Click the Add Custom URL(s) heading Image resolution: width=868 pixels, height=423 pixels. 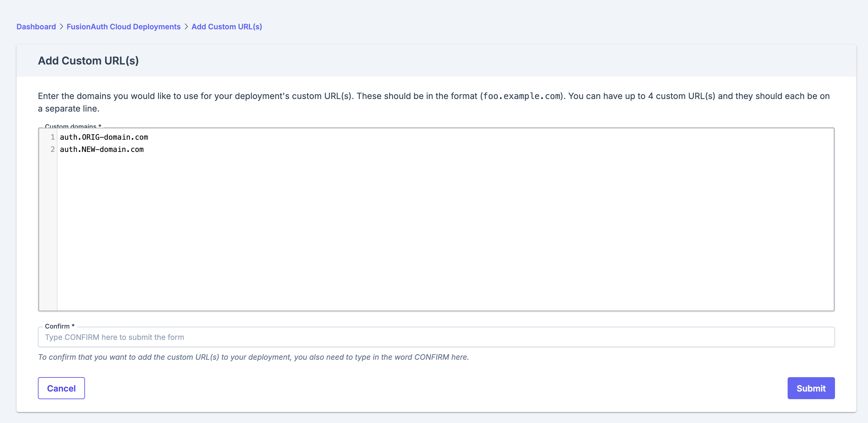pos(88,61)
